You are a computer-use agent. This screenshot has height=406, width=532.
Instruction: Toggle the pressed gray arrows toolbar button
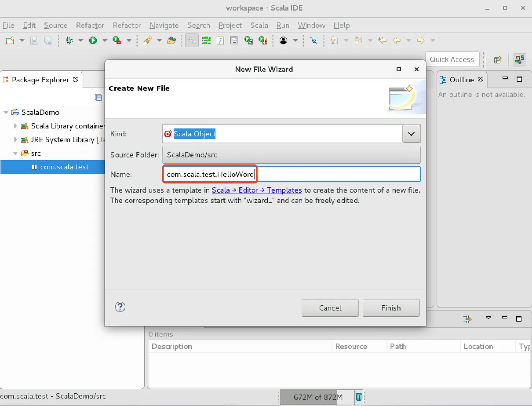pos(192,40)
